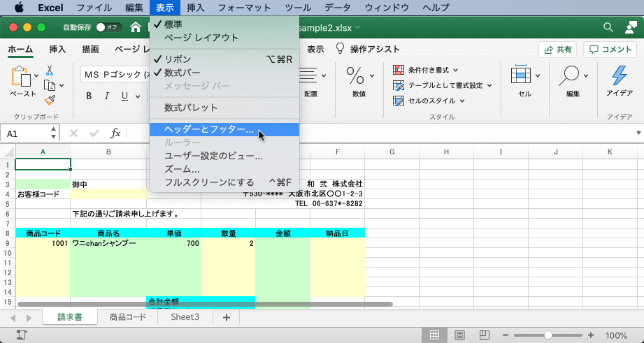Click the 編集 magnifier icon
Image resolution: width=644 pixels, height=343 pixels.
[x=569, y=75]
